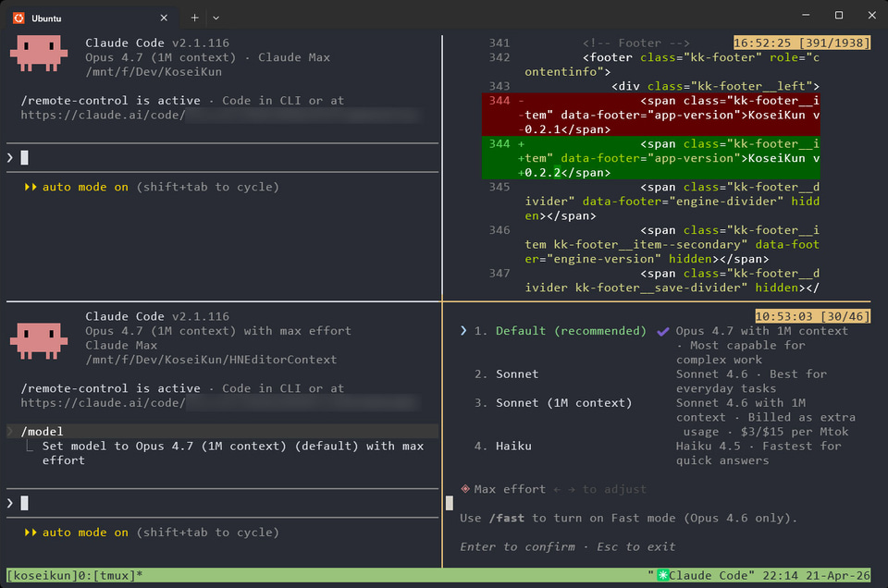The width and height of the screenshot is (888, 588).
Task: Click the Claude Code v2.1.116 title in top-left pane
Action: point(157,43)
